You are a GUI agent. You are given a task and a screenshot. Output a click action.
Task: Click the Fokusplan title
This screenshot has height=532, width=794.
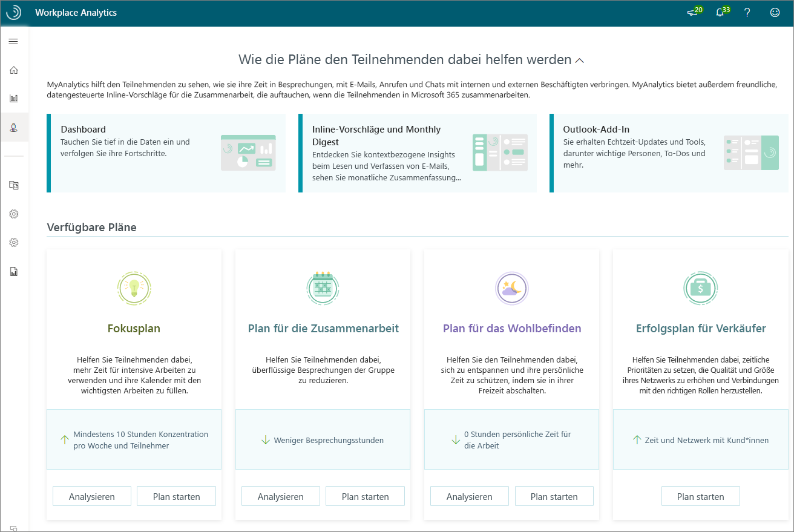point(134,329)
